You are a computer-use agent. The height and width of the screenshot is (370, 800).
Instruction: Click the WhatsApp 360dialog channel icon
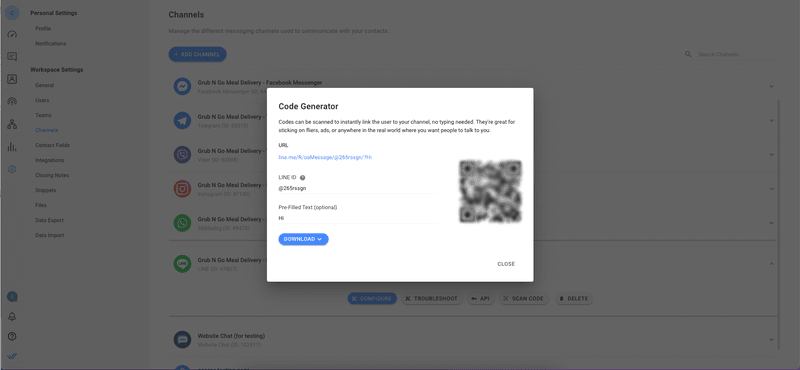tap(182, 223)
